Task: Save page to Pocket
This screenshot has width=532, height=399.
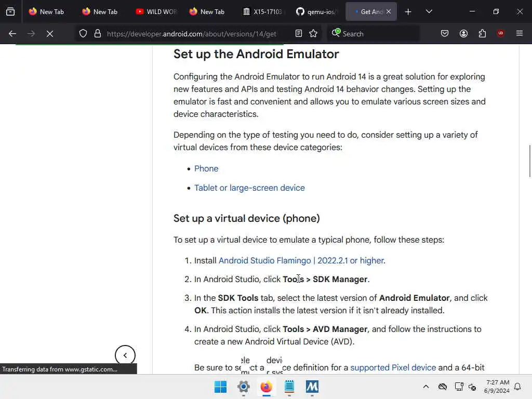Action: [445, 34]
